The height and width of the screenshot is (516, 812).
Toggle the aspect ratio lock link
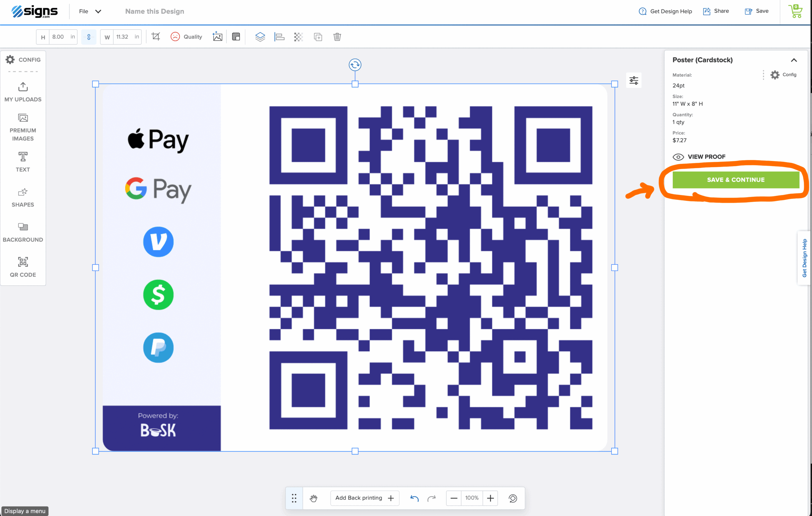89,37
